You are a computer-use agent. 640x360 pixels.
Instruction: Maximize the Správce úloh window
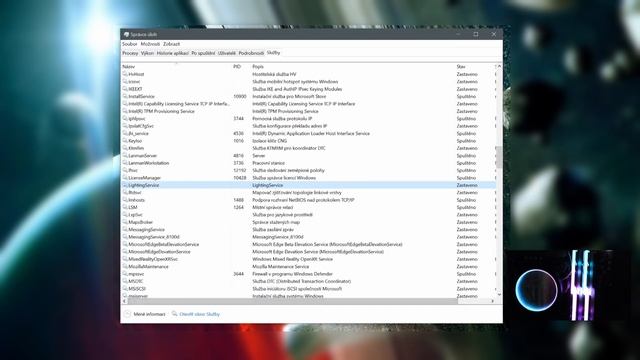476,34
